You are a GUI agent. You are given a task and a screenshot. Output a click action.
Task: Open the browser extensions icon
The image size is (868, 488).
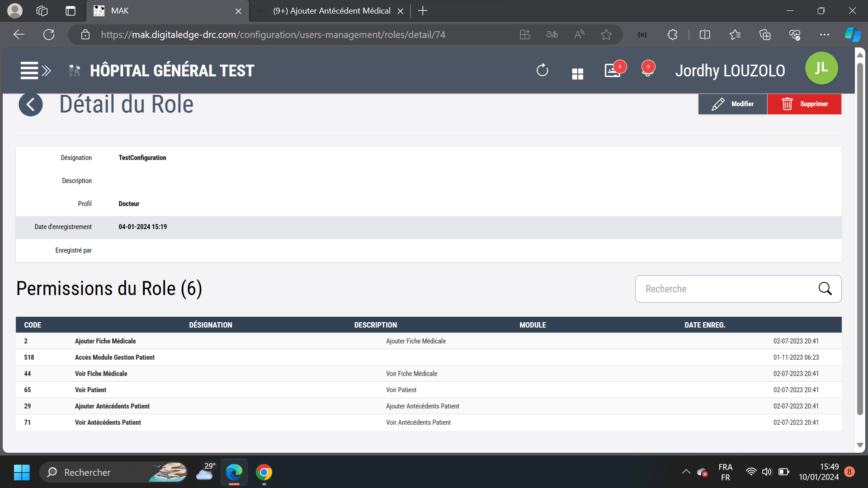[672, 35]
